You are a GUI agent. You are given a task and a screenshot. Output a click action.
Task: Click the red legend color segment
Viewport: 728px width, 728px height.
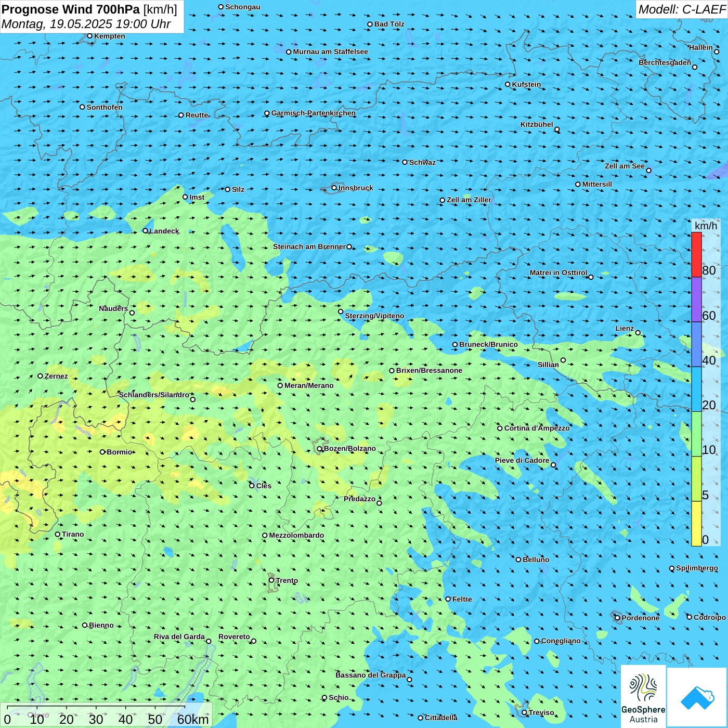click(696, 254)
